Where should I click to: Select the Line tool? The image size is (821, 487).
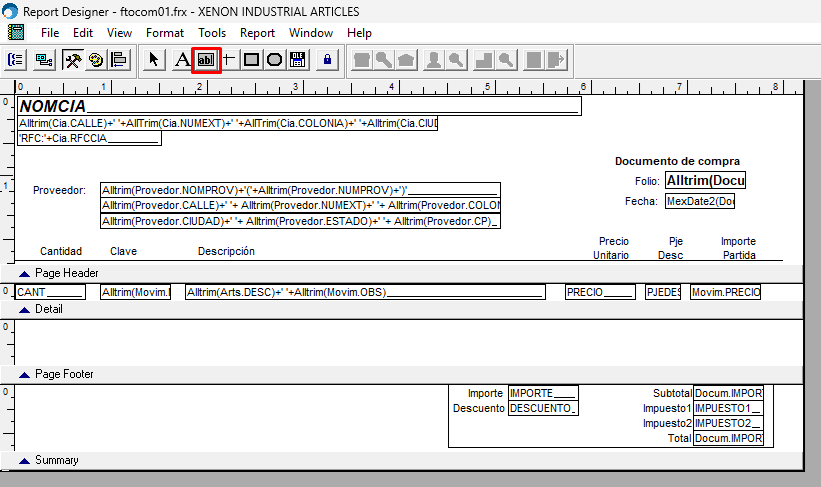click(x=229, y=60)
